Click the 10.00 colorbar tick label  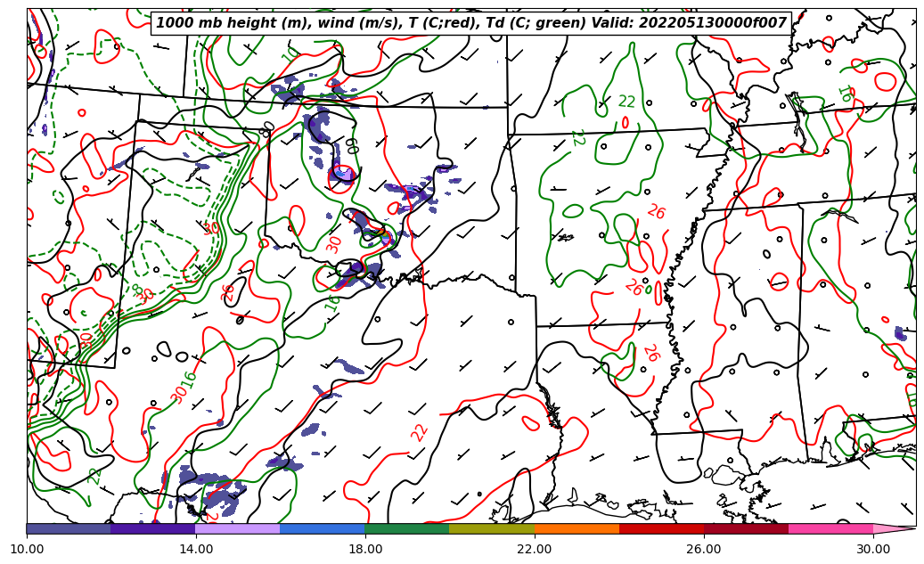27,549
